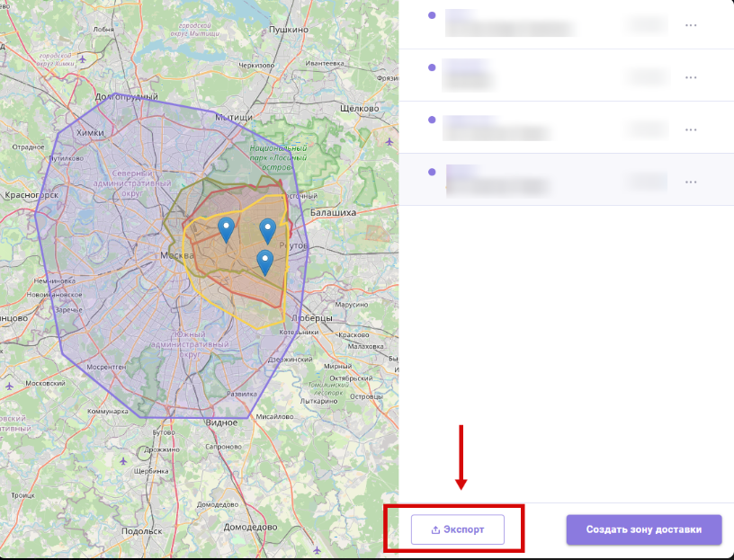This screenshot has width=734, height=560.
Task: Click the airport icon near Домодедово
Action: click(315, 549)
